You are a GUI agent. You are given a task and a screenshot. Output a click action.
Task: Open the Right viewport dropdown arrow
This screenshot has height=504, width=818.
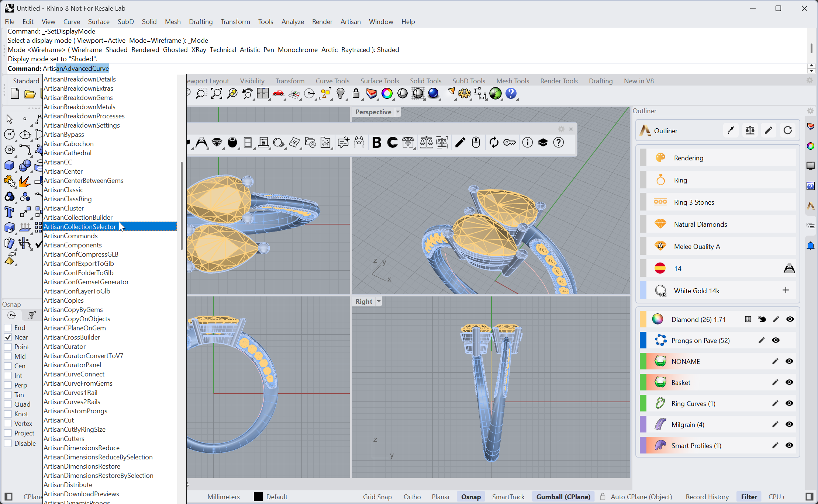(379, 301)
